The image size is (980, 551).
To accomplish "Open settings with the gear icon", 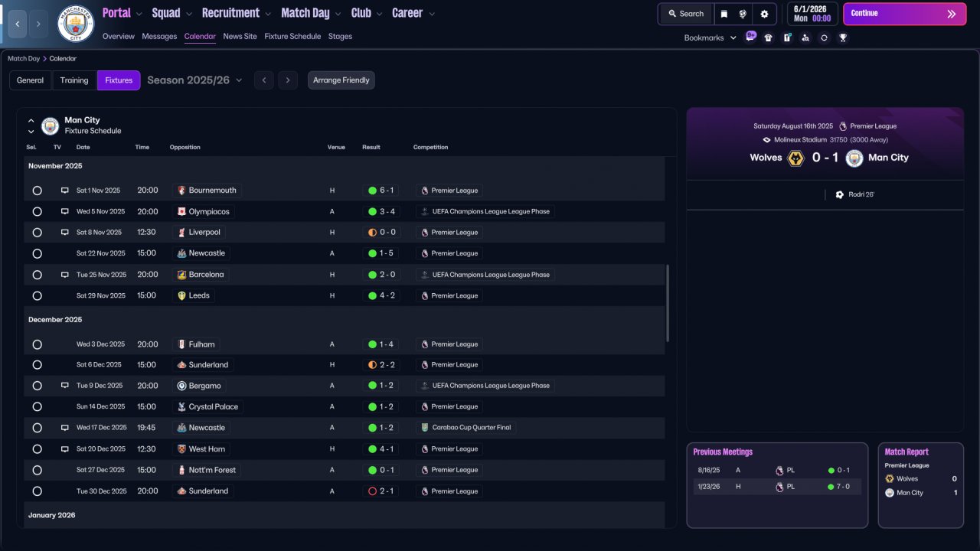I will 764,14.
